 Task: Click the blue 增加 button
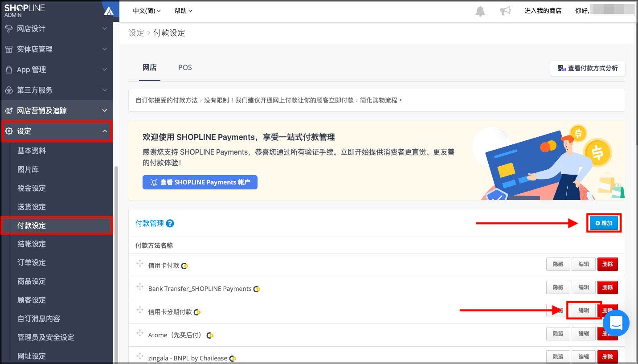point(604,223)
